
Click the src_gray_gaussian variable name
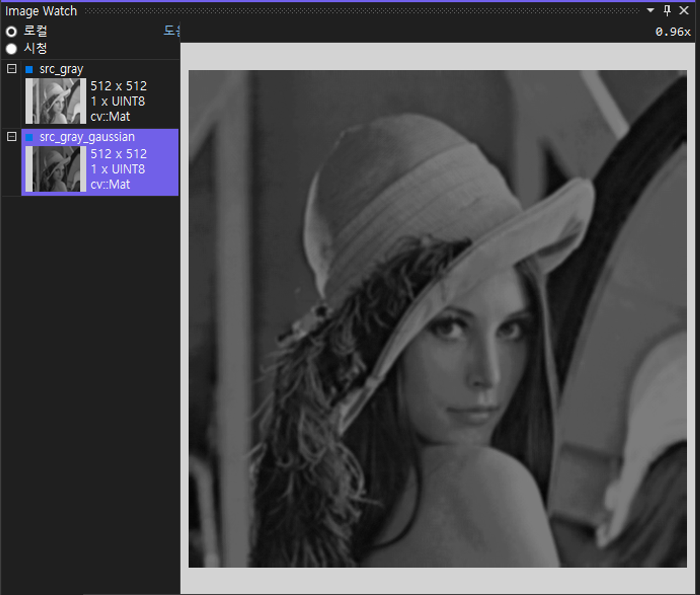tap(87, 137)
